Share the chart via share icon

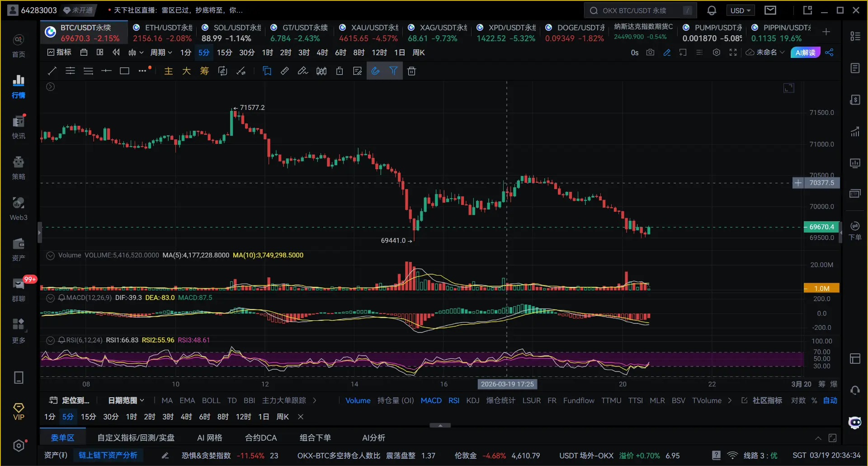coord(829,52)
